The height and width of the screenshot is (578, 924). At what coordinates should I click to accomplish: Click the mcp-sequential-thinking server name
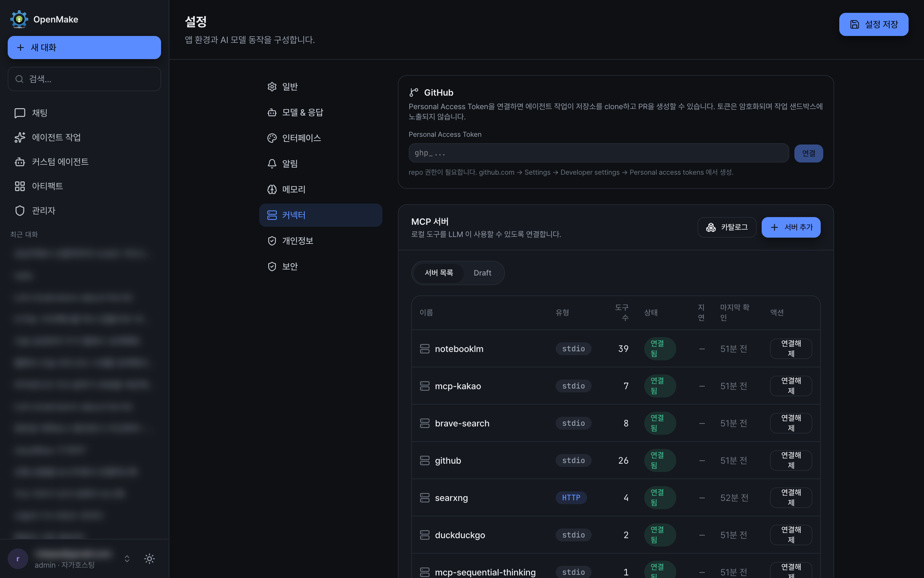(485, 572)
